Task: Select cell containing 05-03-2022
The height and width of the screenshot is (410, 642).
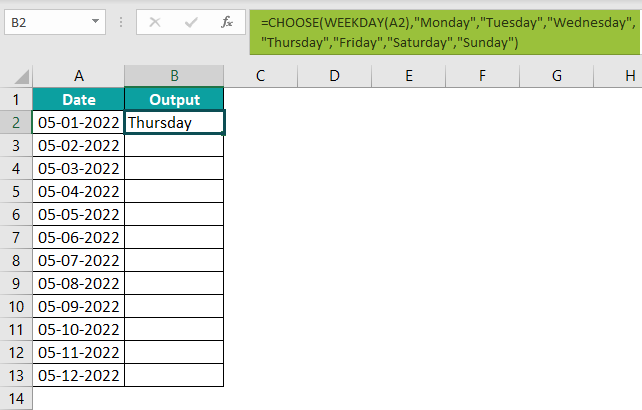Action: click(x=79, y=168)
